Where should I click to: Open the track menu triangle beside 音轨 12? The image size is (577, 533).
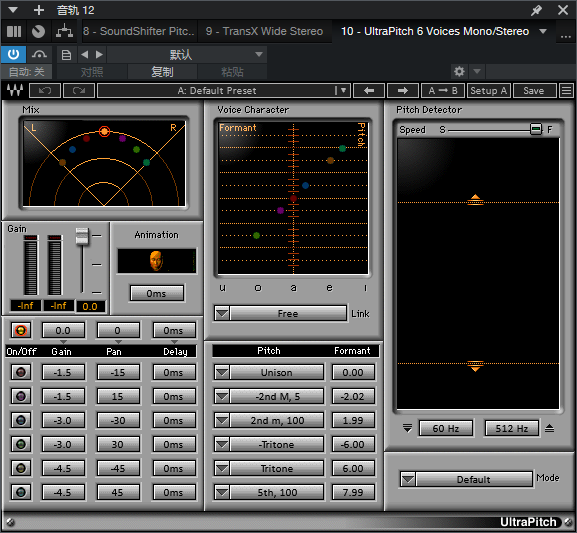[13, 10]
